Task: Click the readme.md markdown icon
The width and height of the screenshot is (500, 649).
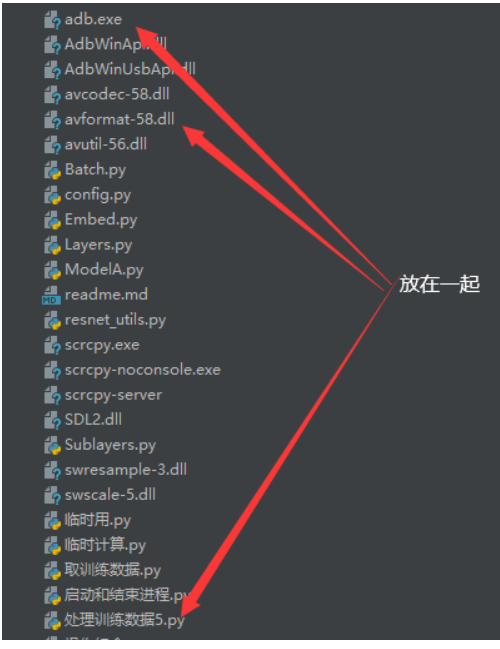Action: coord(51,296)
